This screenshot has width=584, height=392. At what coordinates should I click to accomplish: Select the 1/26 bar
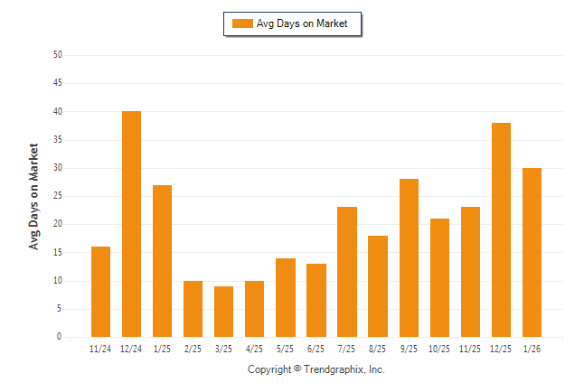532,253
